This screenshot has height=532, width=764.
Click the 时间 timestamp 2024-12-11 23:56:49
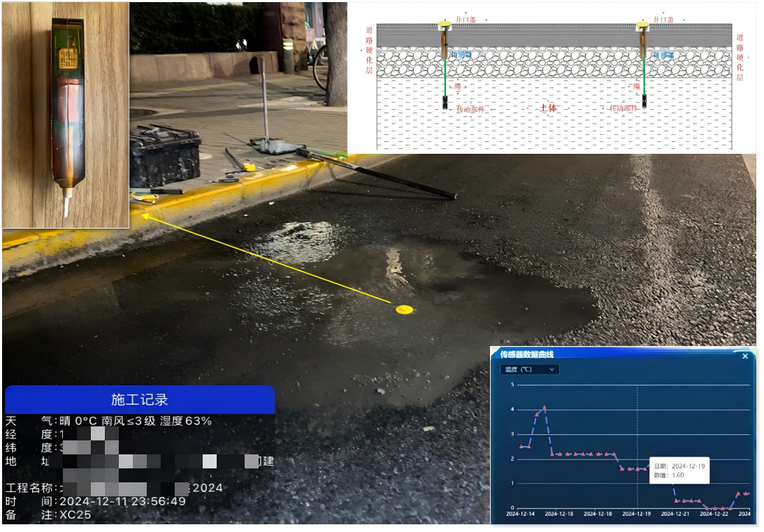point(122,501)
